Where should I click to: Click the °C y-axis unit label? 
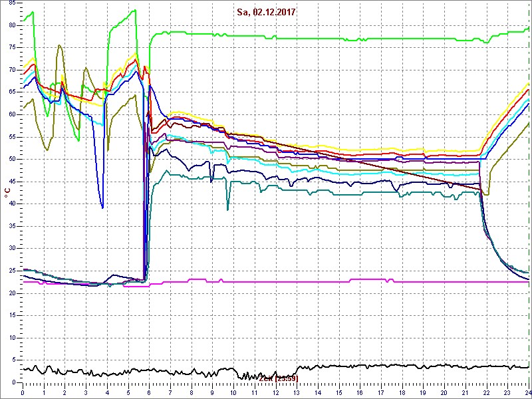click(7, 192)
